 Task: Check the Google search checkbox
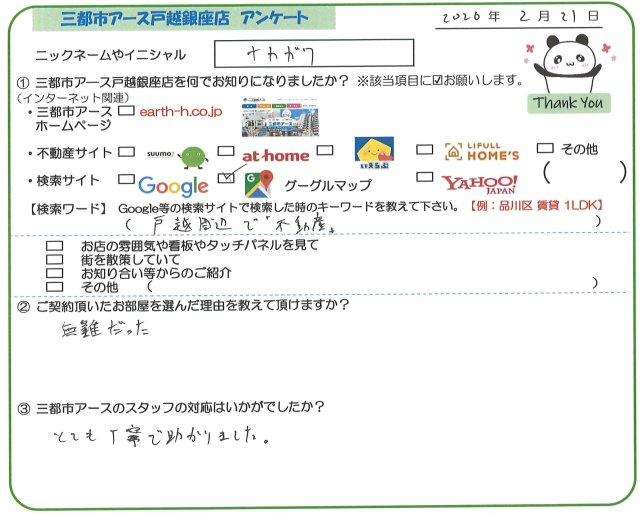(126, 179)
